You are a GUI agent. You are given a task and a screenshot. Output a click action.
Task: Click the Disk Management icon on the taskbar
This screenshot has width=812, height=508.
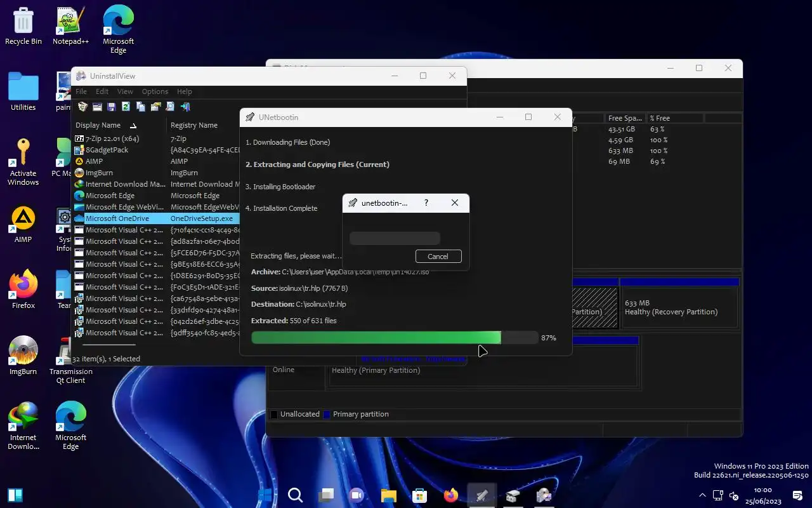(x=513, y=495)
